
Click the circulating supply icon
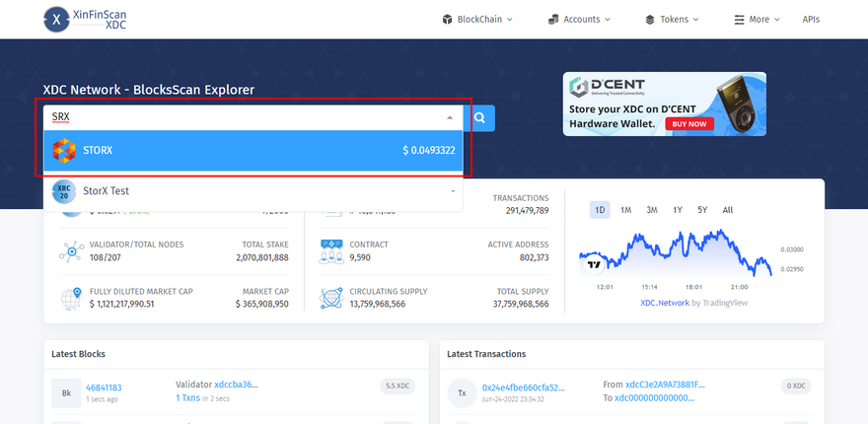(x=330, y=298)
